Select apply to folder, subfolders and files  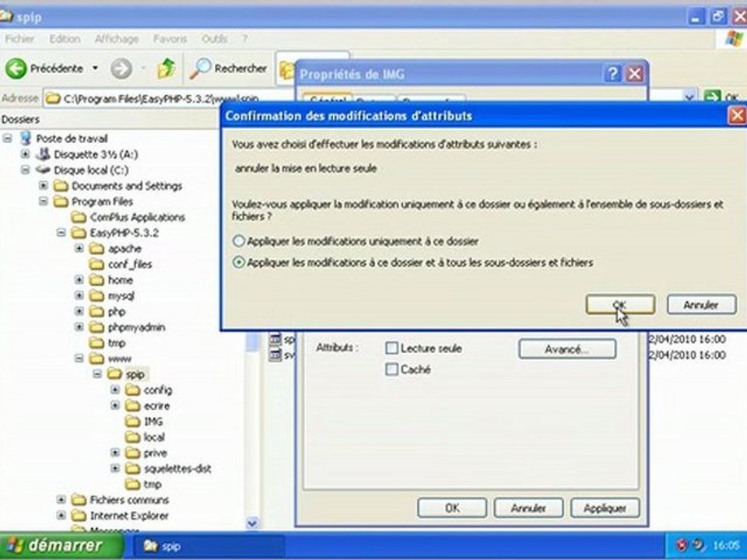click(x=239, y=262)
